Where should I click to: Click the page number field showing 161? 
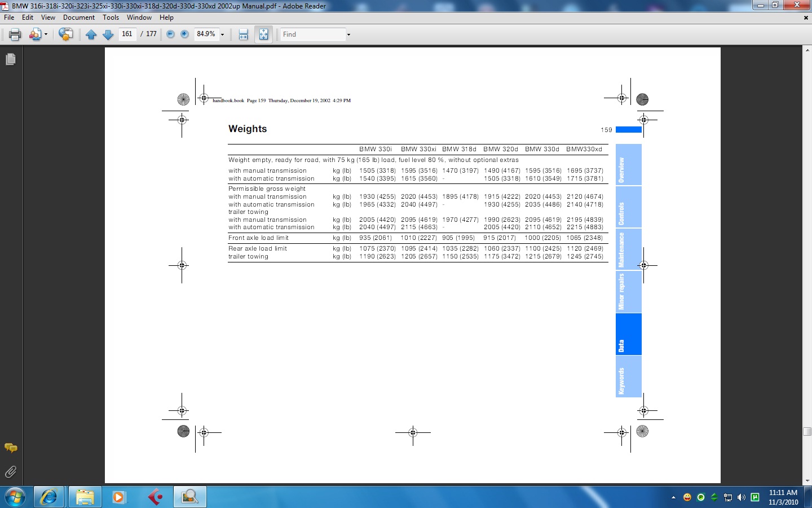coord(127,34)
